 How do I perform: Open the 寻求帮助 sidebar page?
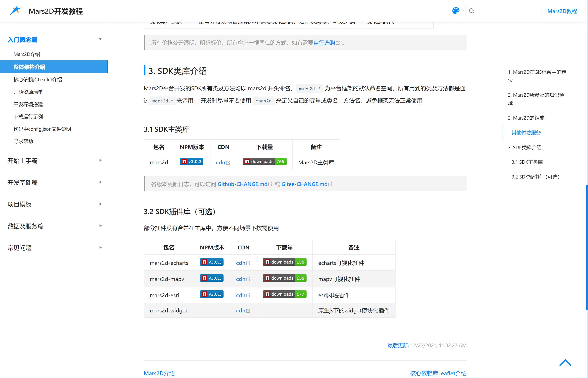click(23, 141)
